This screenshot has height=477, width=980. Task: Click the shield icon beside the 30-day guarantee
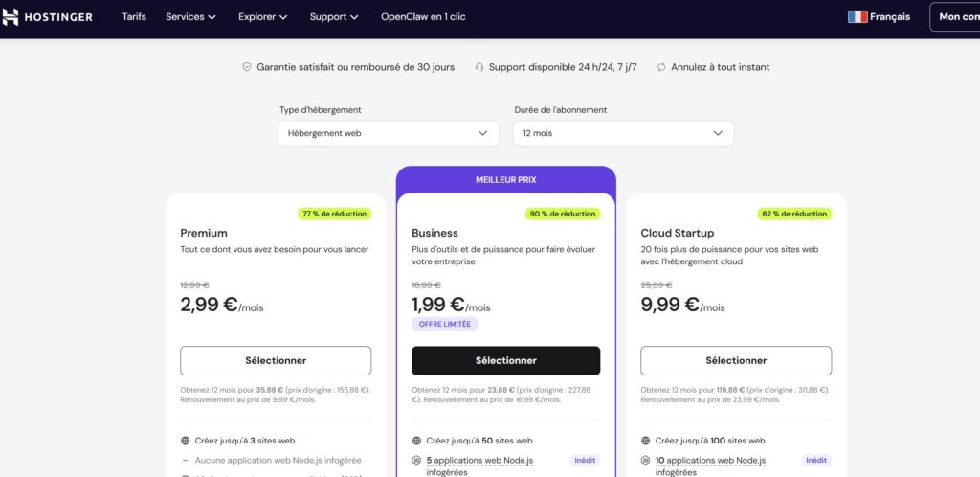coord(247,67)
